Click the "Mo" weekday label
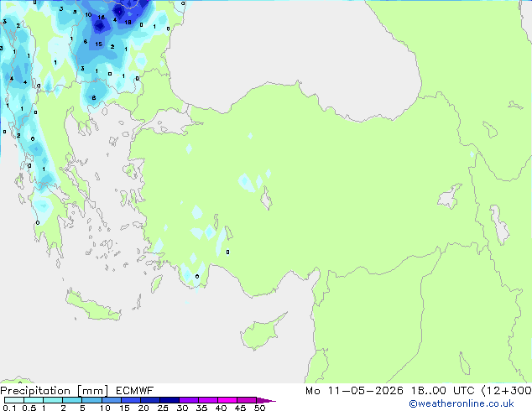This screenshot has width=532, height=411. [312, 391]
